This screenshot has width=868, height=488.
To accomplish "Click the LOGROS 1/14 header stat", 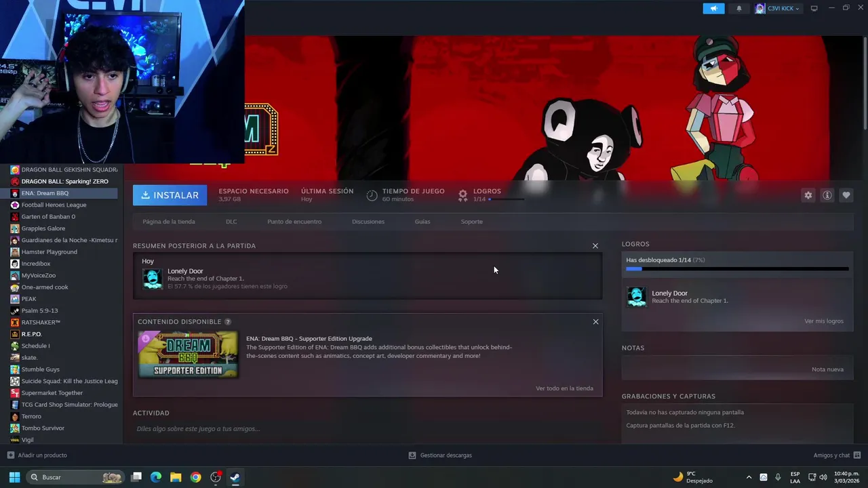I will [490, 195].
